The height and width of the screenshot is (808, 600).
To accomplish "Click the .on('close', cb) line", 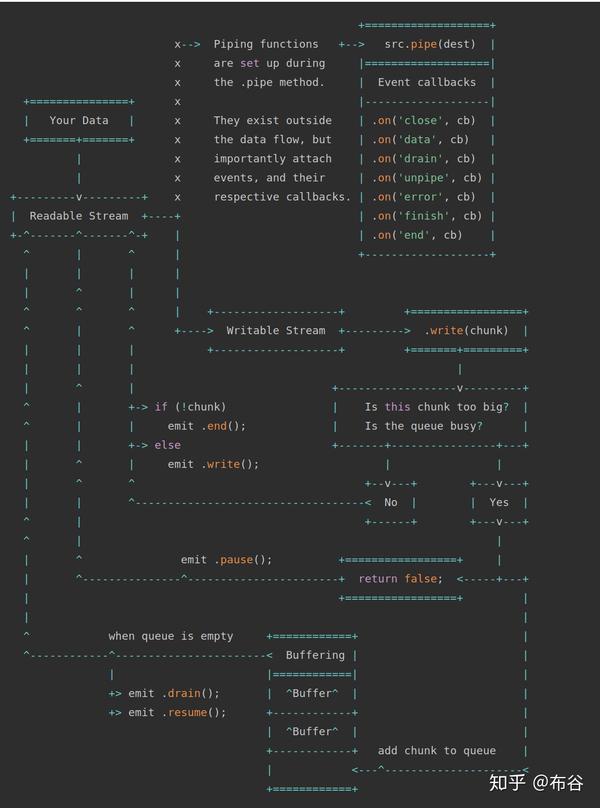I will point(424,121).
